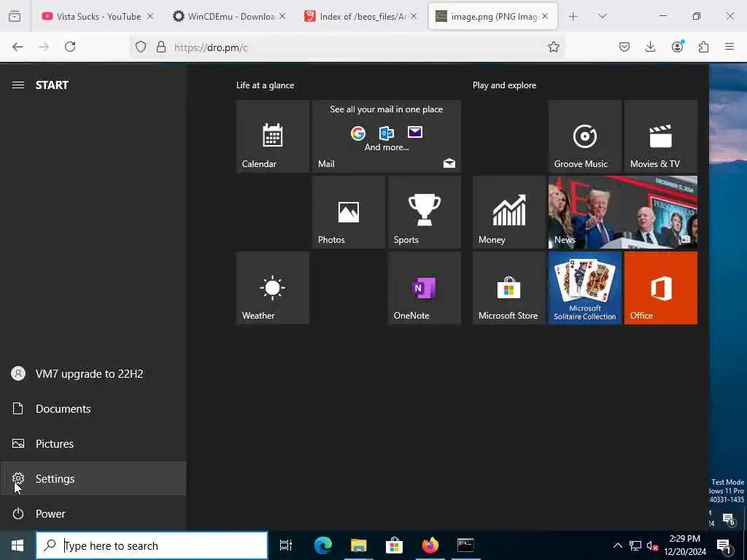Save page to Pocket
This screenshot has width=747, height=560.
624,47
